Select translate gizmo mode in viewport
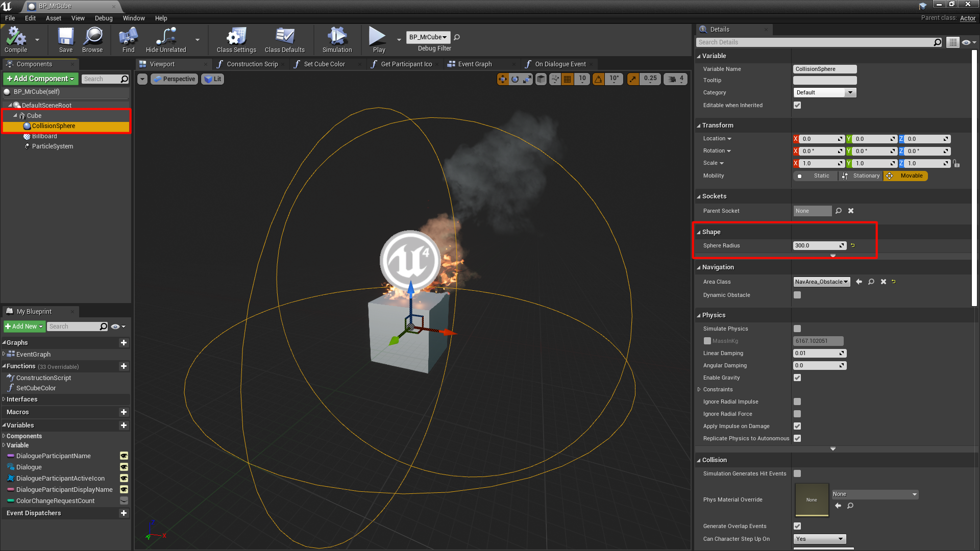Screen dimensions: 980x551 pyautogui.click(x=503, y=79)
